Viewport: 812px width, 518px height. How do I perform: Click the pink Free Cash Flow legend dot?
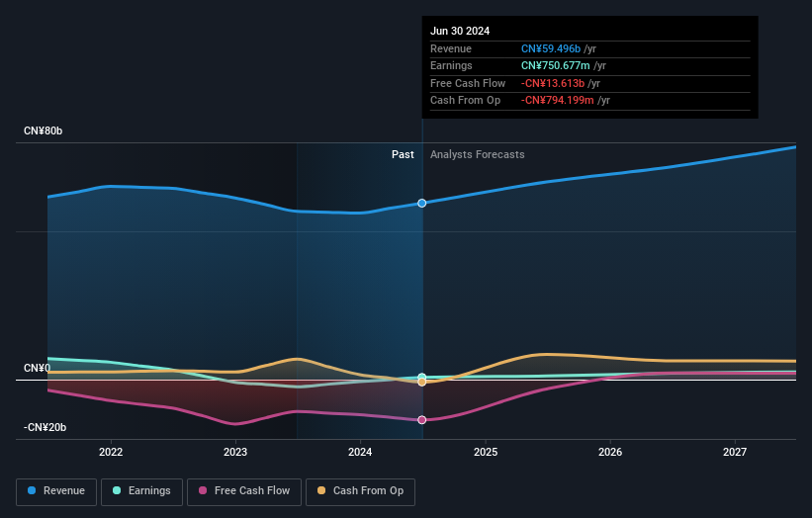[203, 490]
